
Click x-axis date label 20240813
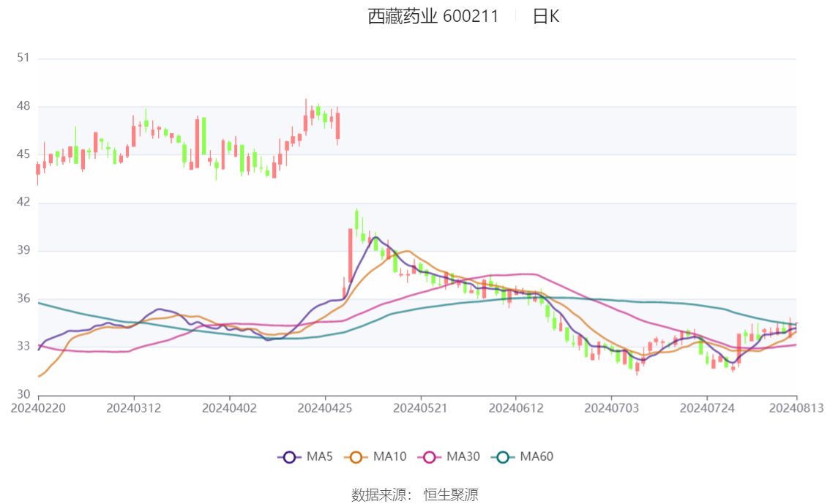796,408
